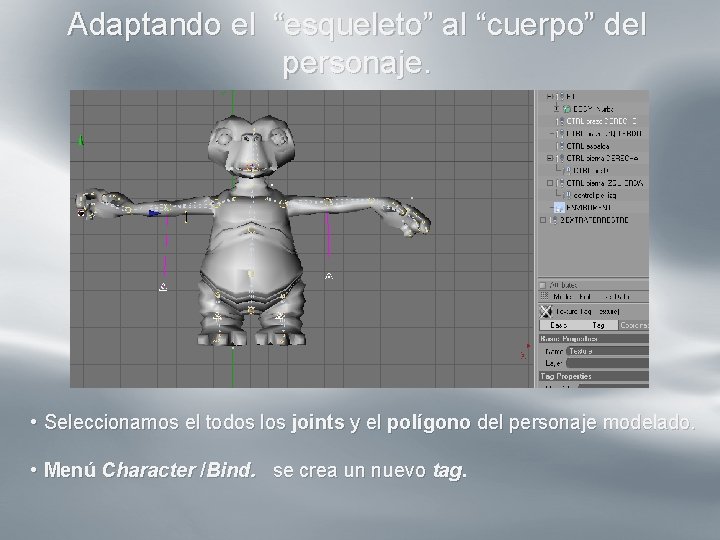Collapse the top ET object in tree
Screen dimensions: 720x540
pos(549,96)
